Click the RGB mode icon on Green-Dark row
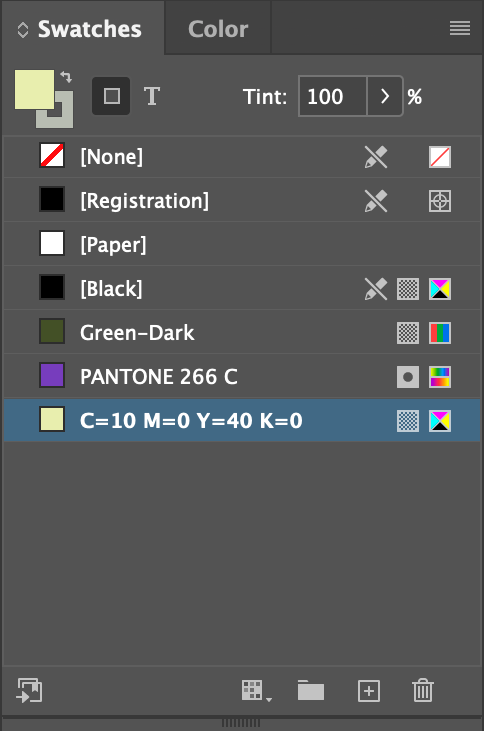The width and height of the screenshot is (484, 731). pyautogui.click(x=440, y=333)
